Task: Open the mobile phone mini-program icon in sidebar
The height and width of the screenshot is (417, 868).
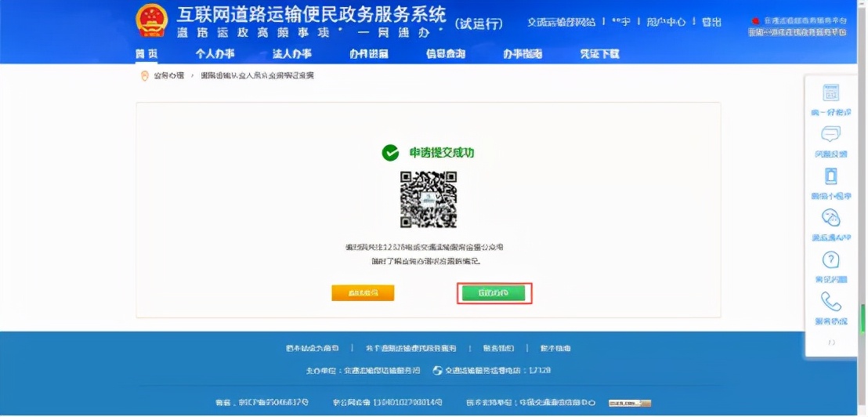Action: (831, 176)
